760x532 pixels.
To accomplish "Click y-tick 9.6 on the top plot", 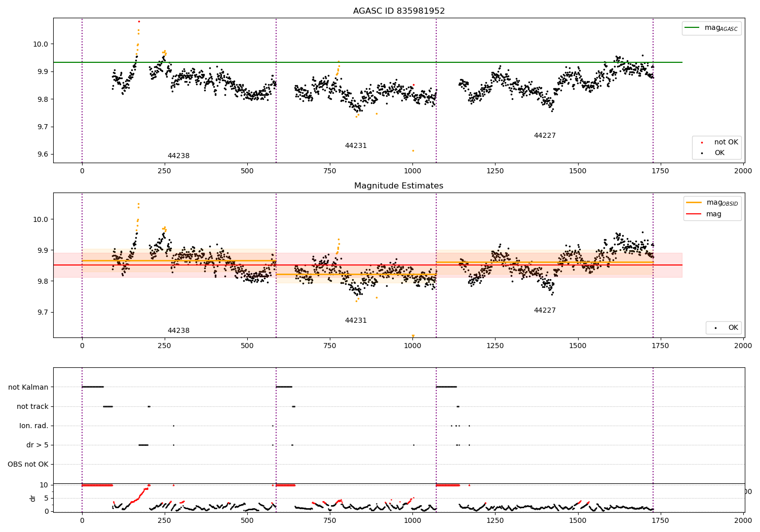I will click(42, 155).
